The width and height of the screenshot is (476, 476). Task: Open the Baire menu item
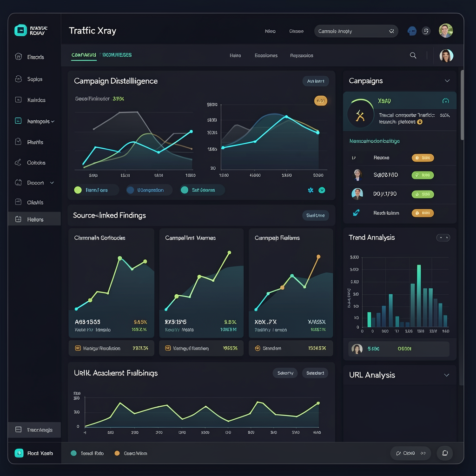(x=235, y=55)
